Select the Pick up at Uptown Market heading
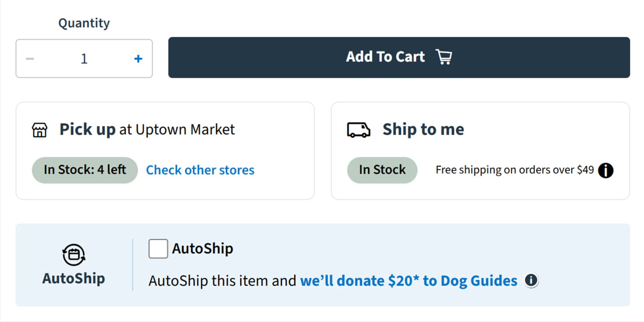644x322 pixels. [x=147, y=129]
